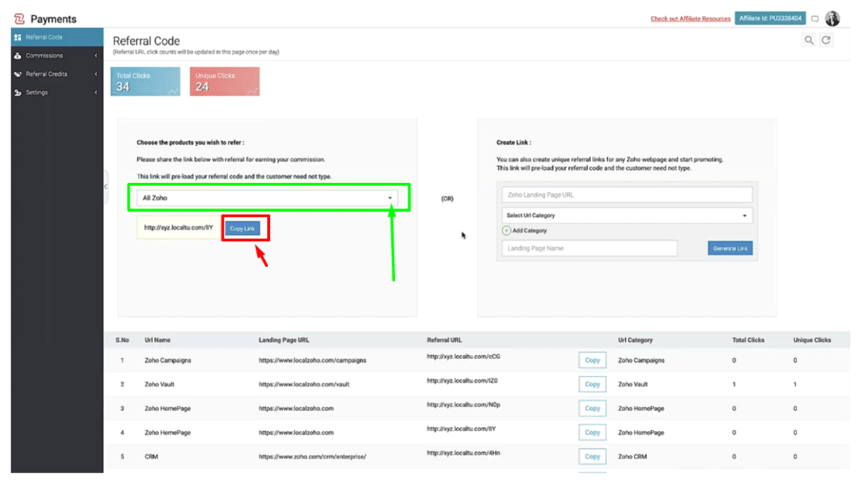Click Zoho Vault in the Url Name column
This screenshot has width=868, height=492.
click(x=160, y=385)
